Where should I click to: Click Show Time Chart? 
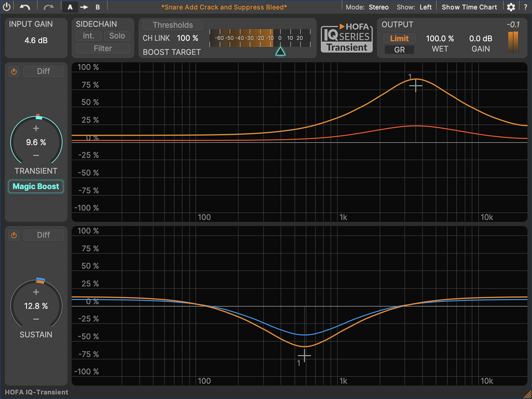click(469, 7)
